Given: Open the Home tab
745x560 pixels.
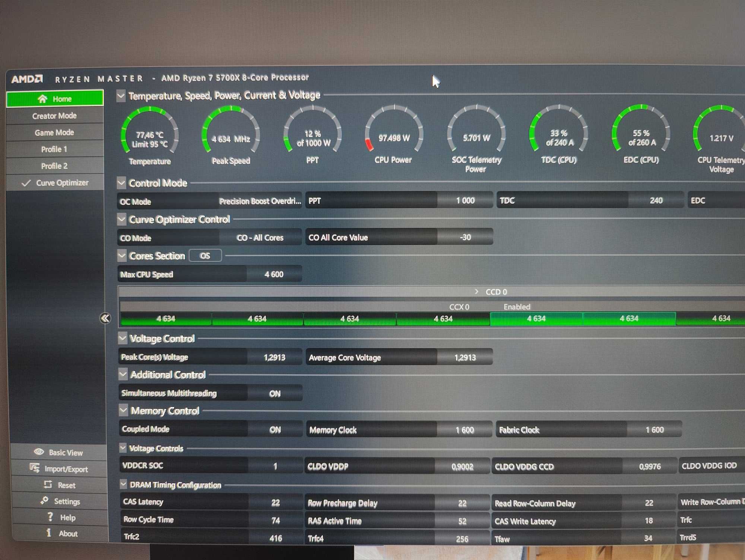Looking at the screenshot, I should [55, 99].
